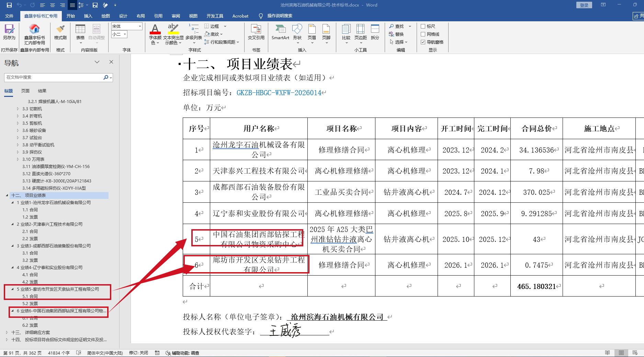Expand the 3.10 万用表 heading
Screen dimensions: 644x357
coord(18,159)
